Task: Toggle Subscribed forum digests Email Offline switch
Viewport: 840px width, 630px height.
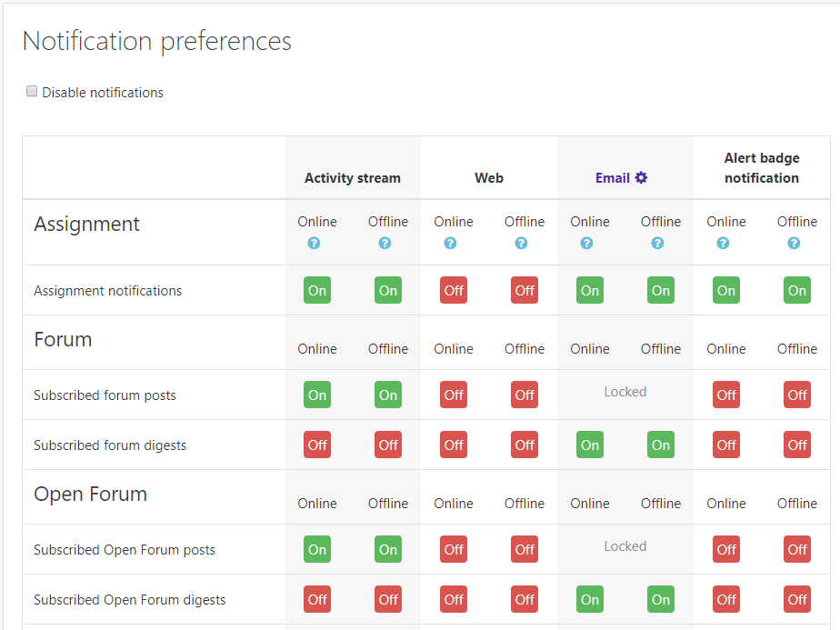Action: pos(661,445)
